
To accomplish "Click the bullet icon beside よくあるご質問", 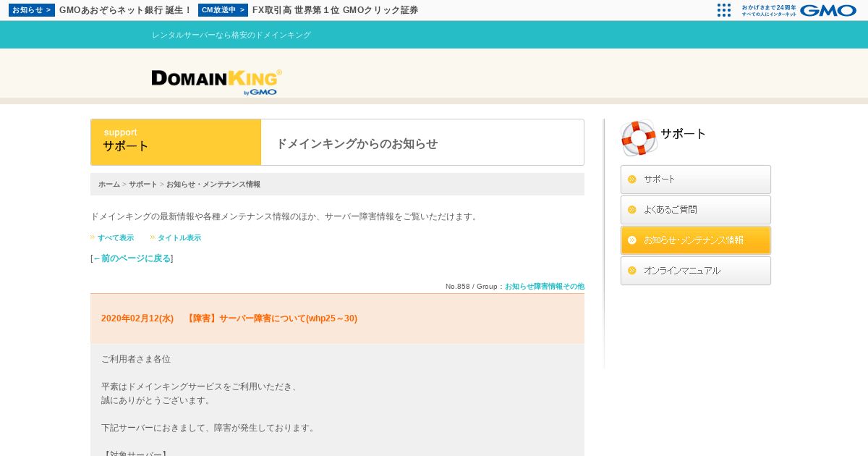I will [x=632, y=210].
